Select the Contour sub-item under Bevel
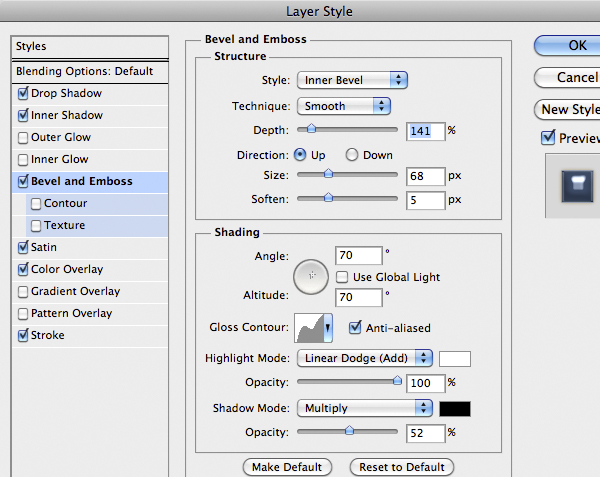Viewport: 600px width, 477px height. 65,203
